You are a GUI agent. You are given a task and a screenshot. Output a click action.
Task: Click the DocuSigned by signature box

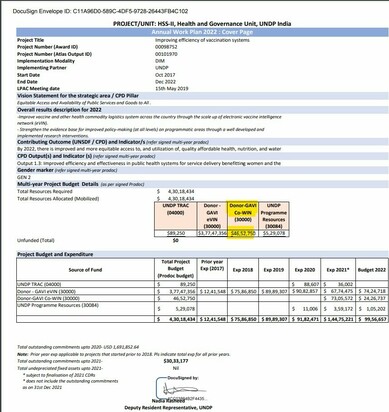click(x=182, y=388)
